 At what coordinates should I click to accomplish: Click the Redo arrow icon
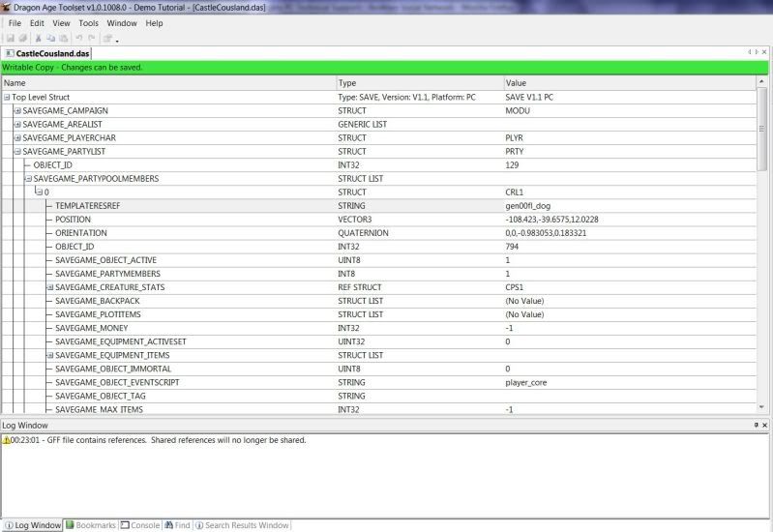(x=92, y=38)
